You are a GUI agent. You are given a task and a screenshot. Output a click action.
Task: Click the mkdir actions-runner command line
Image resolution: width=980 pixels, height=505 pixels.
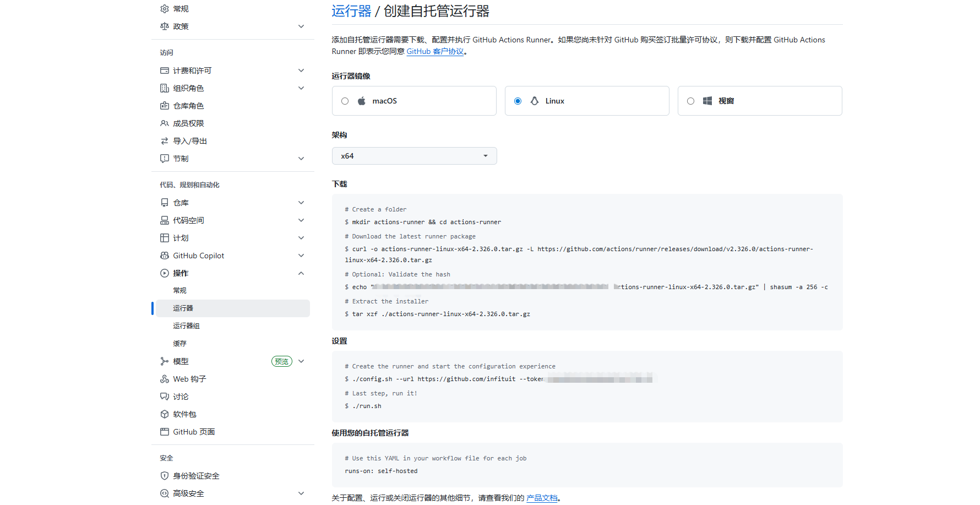click(x=423, y=222)
